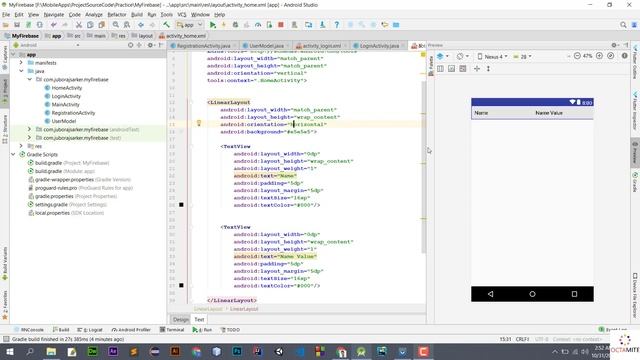Click the Profile app gauge icon
Viewport: 640px width, 360px height.
click(x=258, y=25)
